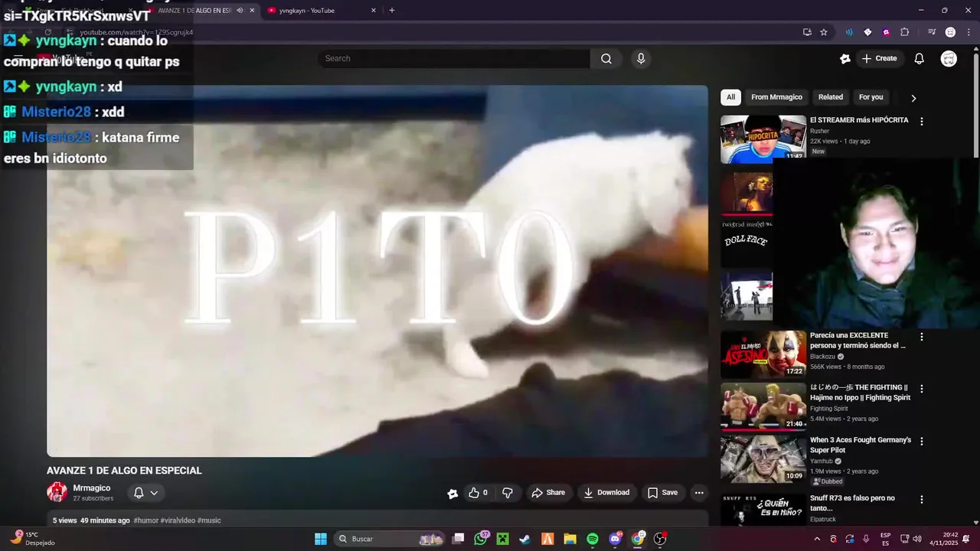Click the #humor hashtag
Screen dimensions: 980x551
click(145, 520)
